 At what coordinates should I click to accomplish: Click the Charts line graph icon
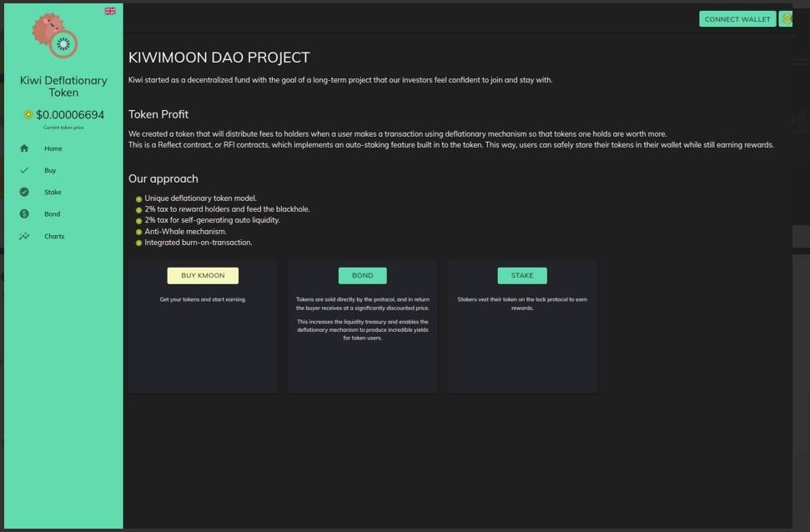point(24,236)
